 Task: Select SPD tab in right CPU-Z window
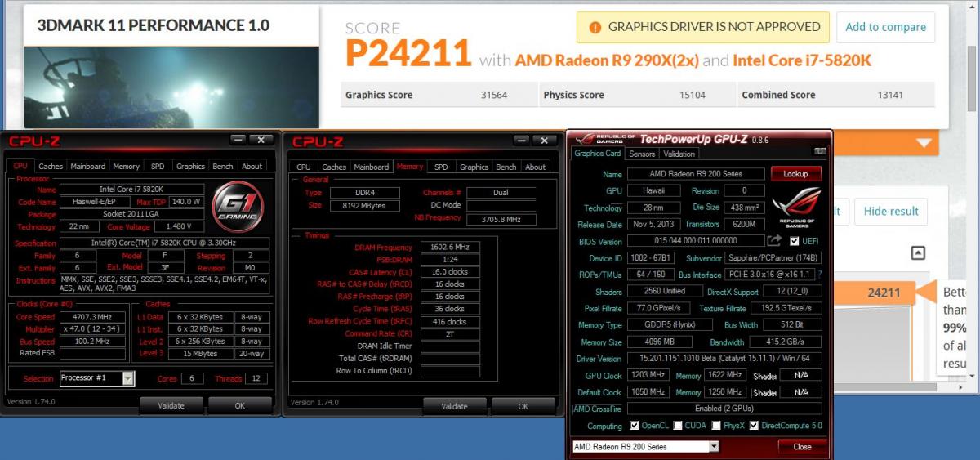click(441, 167)
